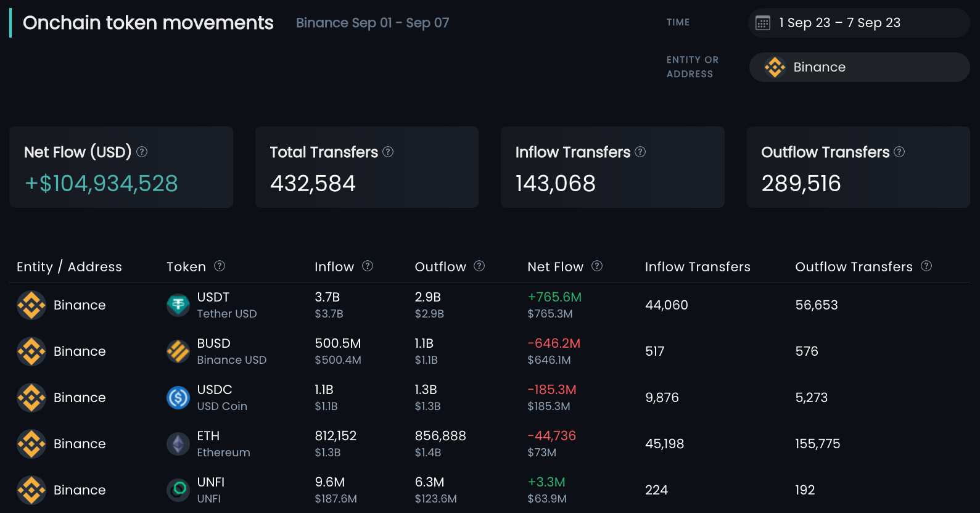This screenshot has width=980, height=513.
Task: Click the +765.6M net flow cell
Action: 554,297
